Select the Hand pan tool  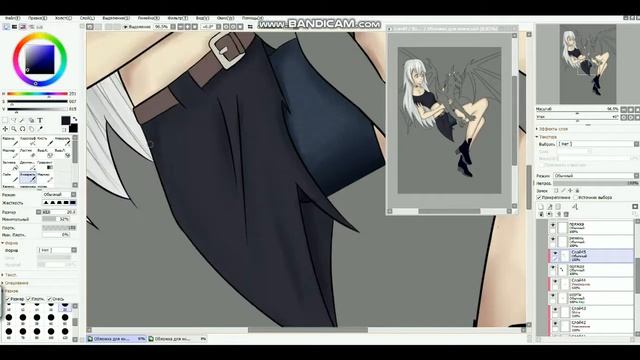(x=31, y=129)
